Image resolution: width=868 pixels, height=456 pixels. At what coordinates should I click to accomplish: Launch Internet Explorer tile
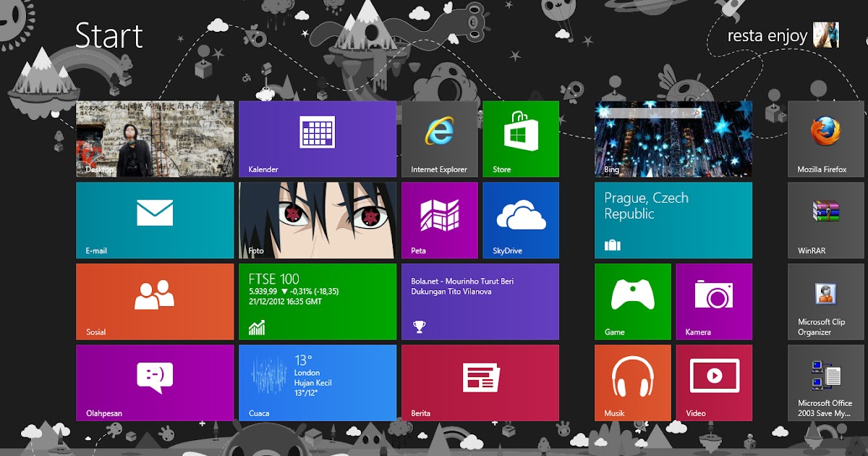(x=440, y=139)
